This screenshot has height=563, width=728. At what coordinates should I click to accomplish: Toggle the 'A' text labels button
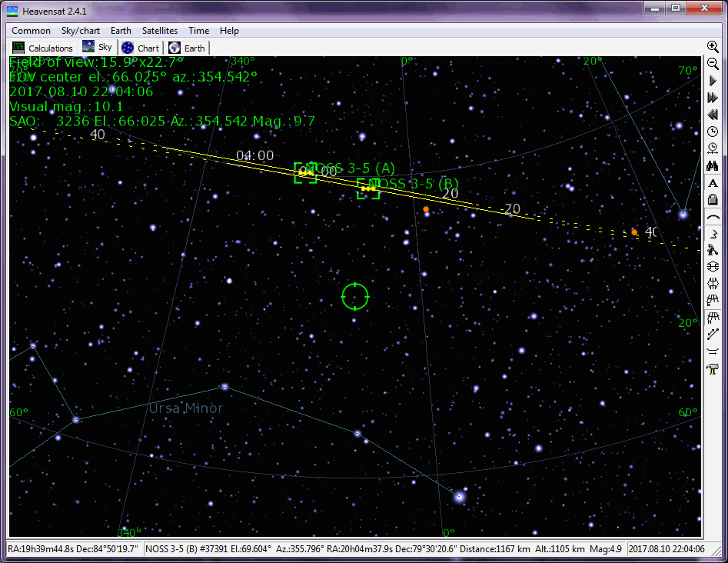(713, 183)
